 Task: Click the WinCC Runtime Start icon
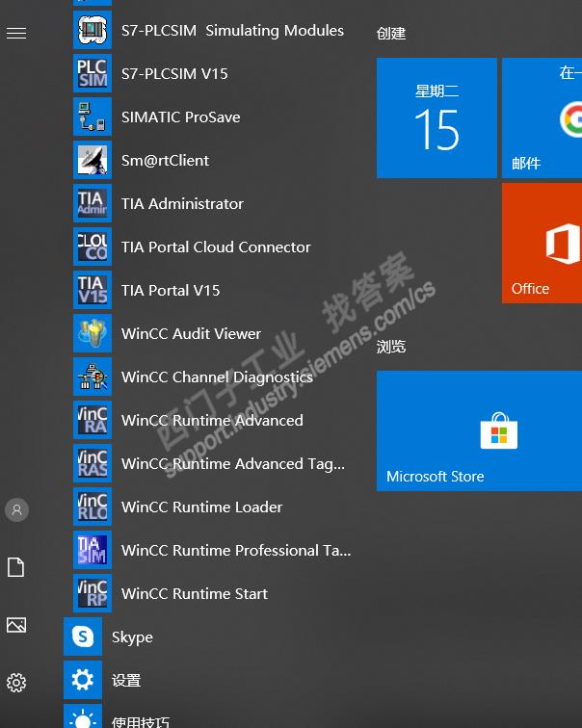(93, 593)
